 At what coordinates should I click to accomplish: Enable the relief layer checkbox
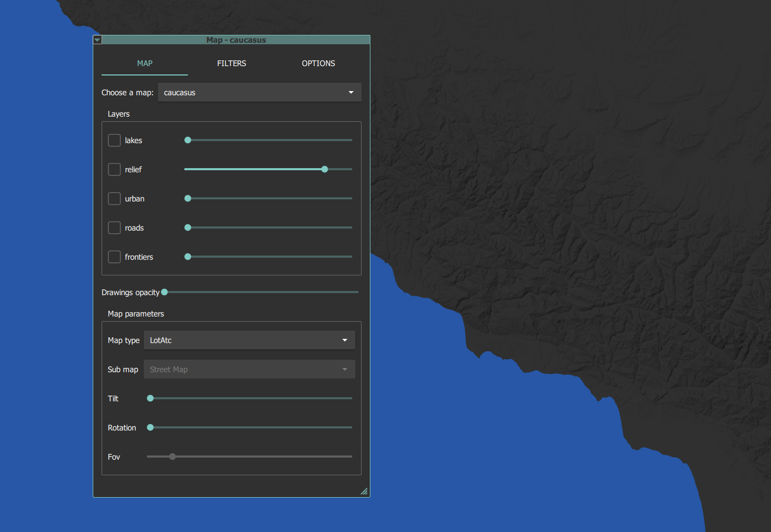tap(114, 170)
